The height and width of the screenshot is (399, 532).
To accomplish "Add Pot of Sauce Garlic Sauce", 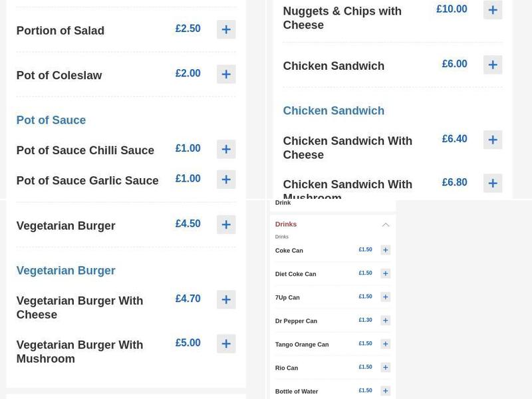I will coord(226,179).
